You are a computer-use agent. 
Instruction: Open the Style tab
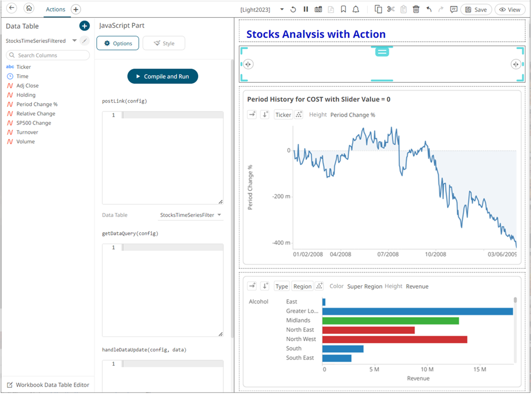164,43
